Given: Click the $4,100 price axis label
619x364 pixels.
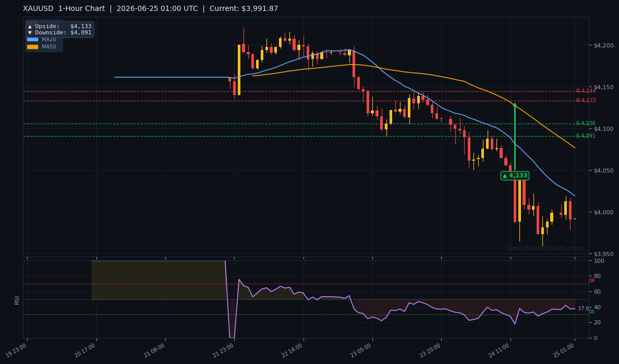Looking at the screenshot, I should coord(603,129).
